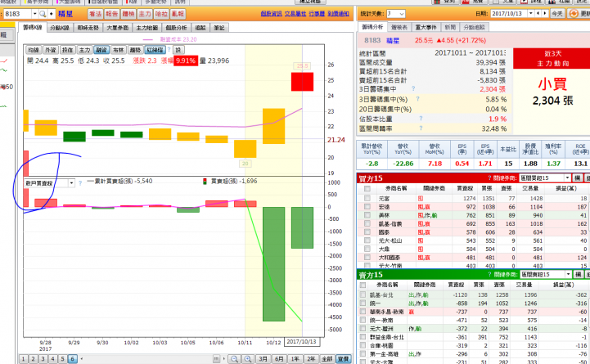
Task: Switch to the 個股分析 tab
Action: tap(176, 28)
